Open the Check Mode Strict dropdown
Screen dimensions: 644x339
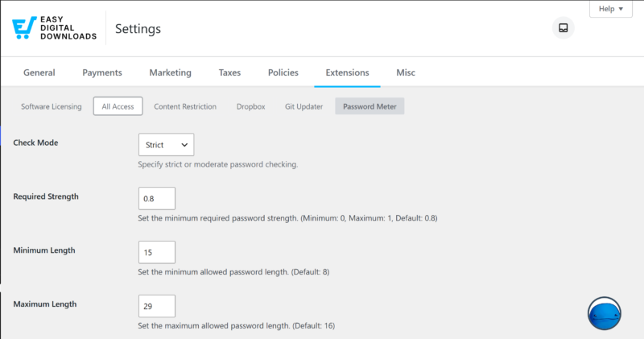coord(166,145)
